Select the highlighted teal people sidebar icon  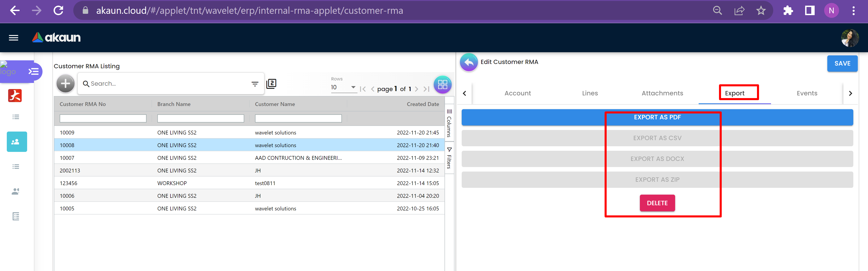click(x=17, y=142)
